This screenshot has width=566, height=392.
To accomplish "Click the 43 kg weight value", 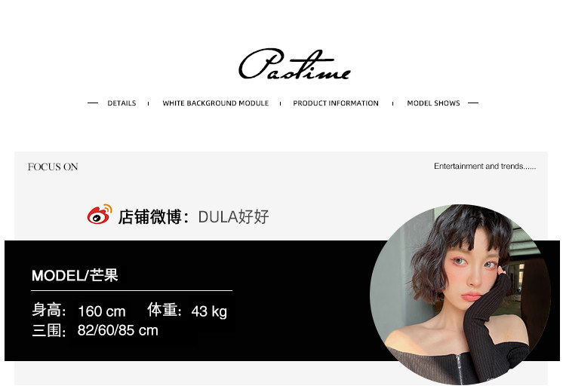I will point(209,311).
